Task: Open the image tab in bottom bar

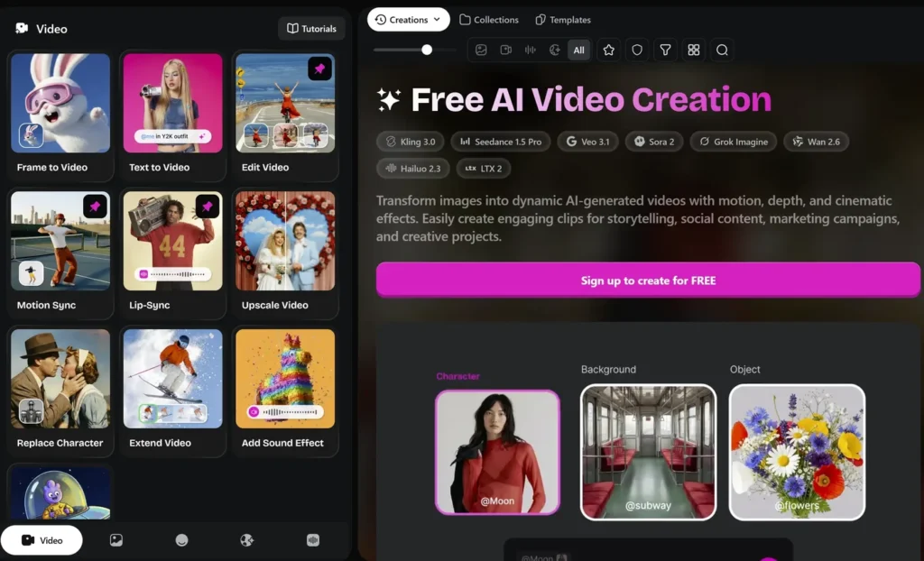Action: (116, 539)
